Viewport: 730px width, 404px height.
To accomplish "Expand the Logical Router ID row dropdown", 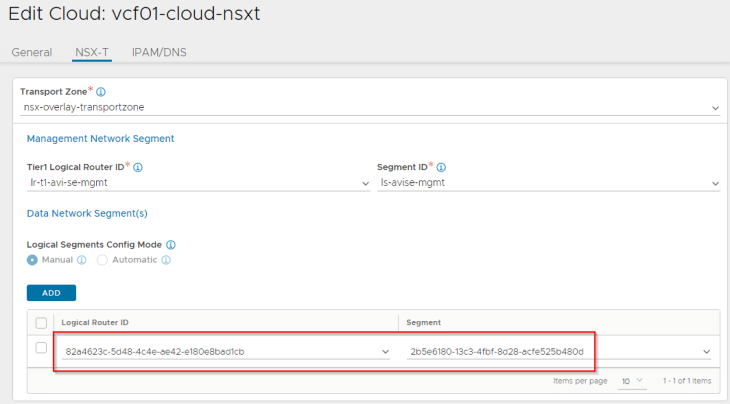I will (x=226, y=352).
